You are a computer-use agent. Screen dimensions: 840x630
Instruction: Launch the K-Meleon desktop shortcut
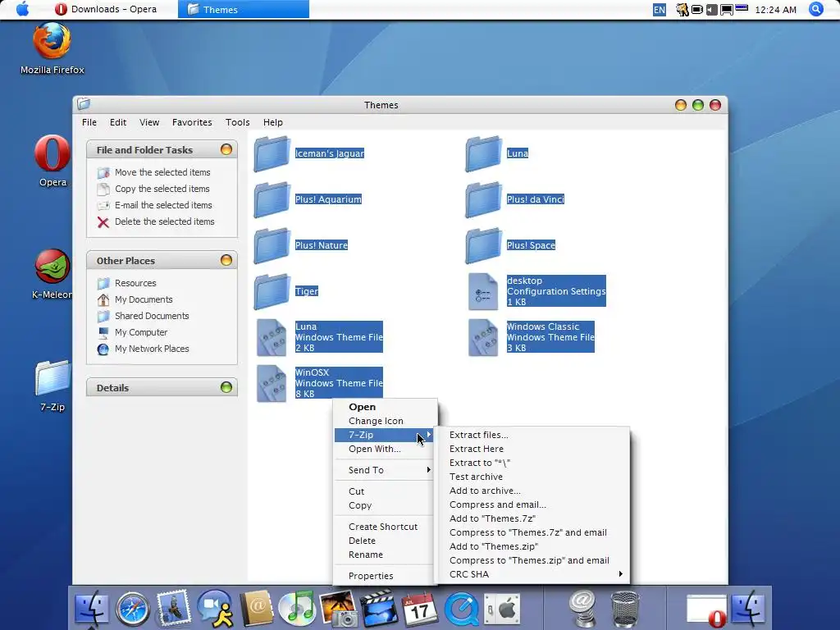point(52,267)
